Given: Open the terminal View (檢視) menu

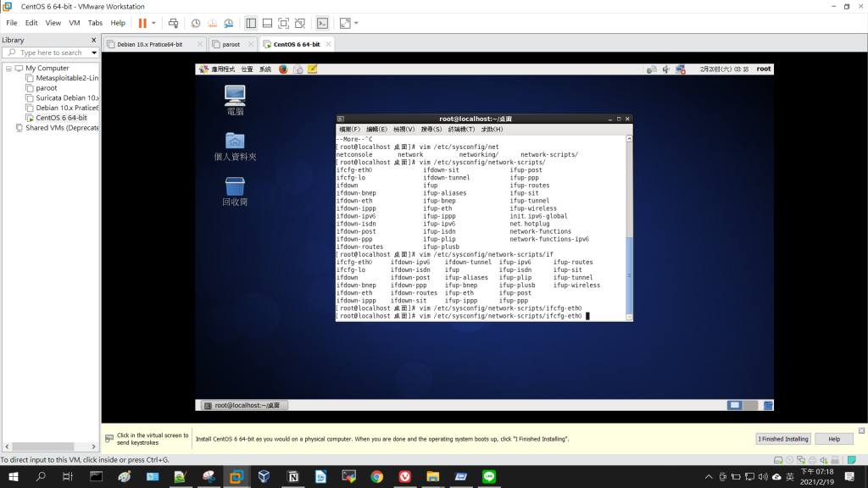Looking at the screenshot, I should point(403,130).
